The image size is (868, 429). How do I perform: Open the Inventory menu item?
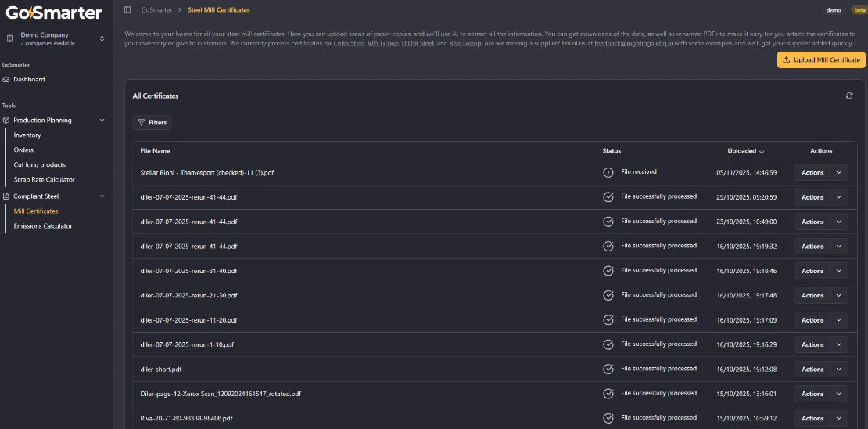(x=27, y=135)
